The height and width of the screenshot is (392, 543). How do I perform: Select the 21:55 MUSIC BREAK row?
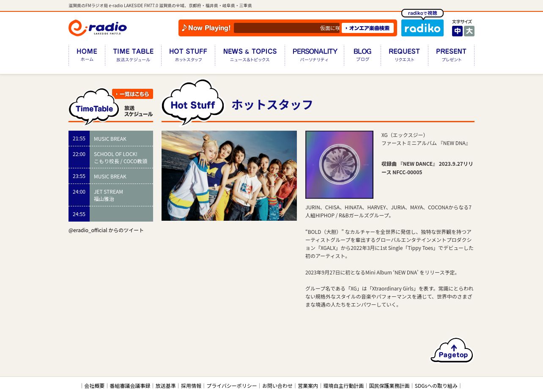coord(111,138)
